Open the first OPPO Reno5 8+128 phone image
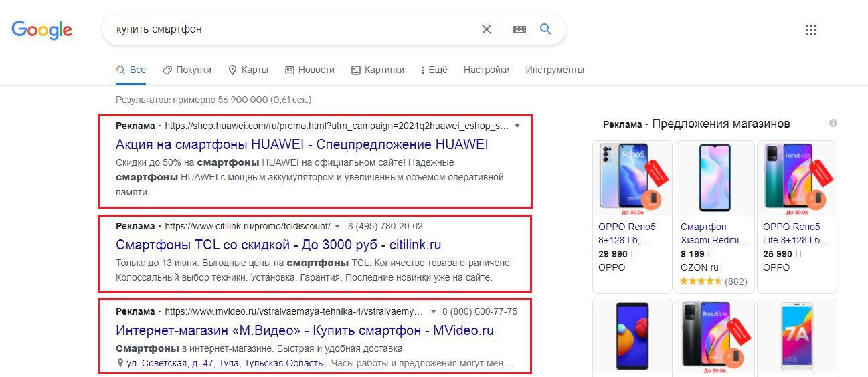The image size is (868, 377). click(x=632, y=178)
